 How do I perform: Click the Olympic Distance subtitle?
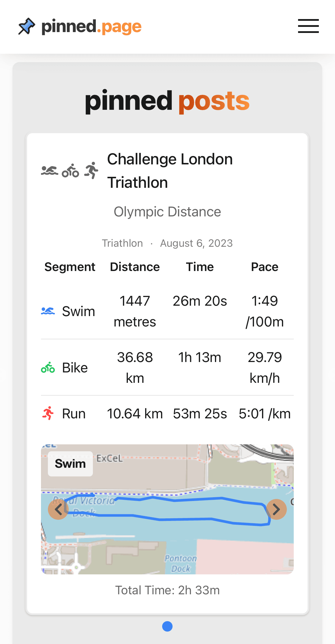coord(167,212)
